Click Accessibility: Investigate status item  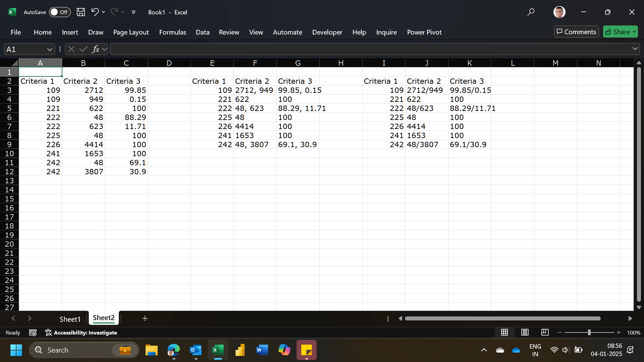click(x=81, y=333)
